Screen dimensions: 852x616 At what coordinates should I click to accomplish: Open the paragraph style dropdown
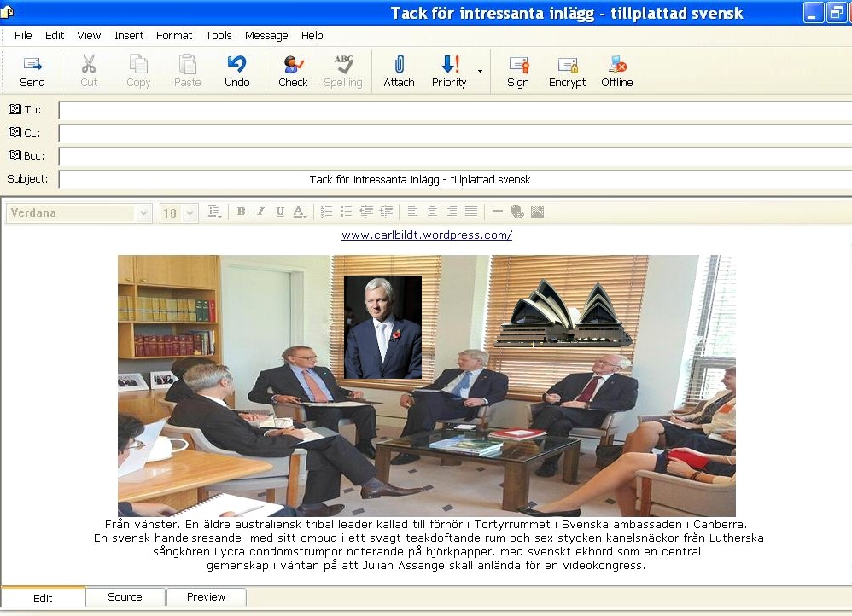point(214,212)
